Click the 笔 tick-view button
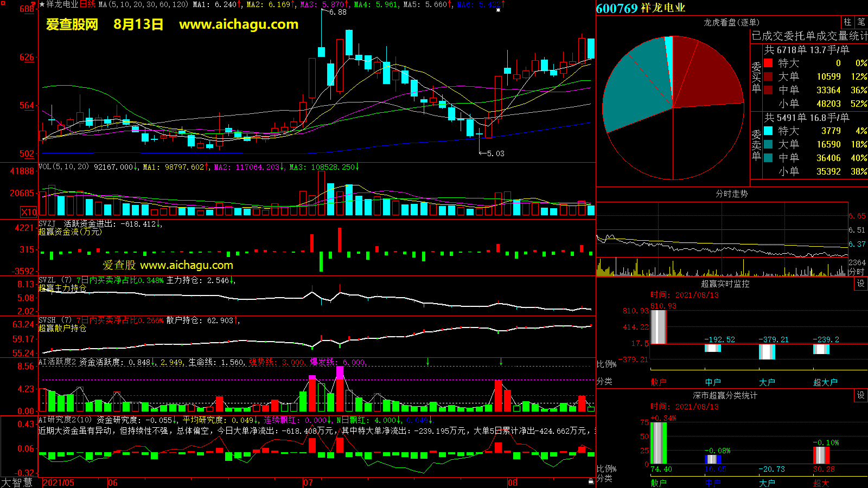 tap(861, 22)
